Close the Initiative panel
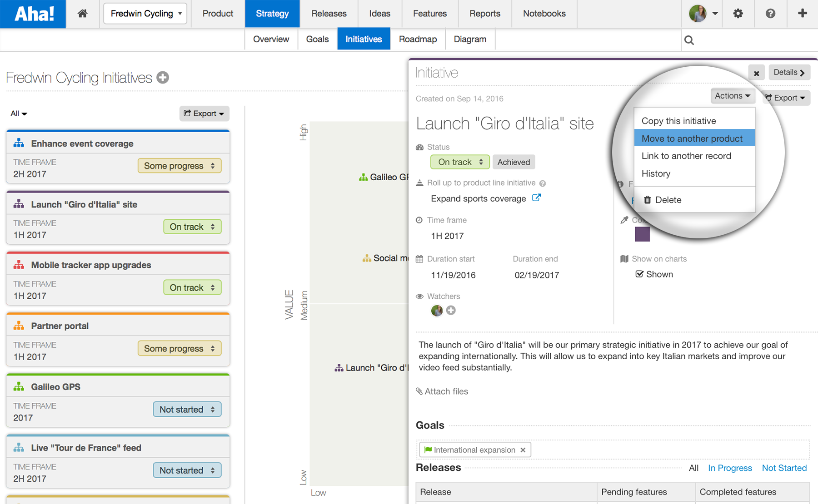The image size is (818, 504). [756, 73]
